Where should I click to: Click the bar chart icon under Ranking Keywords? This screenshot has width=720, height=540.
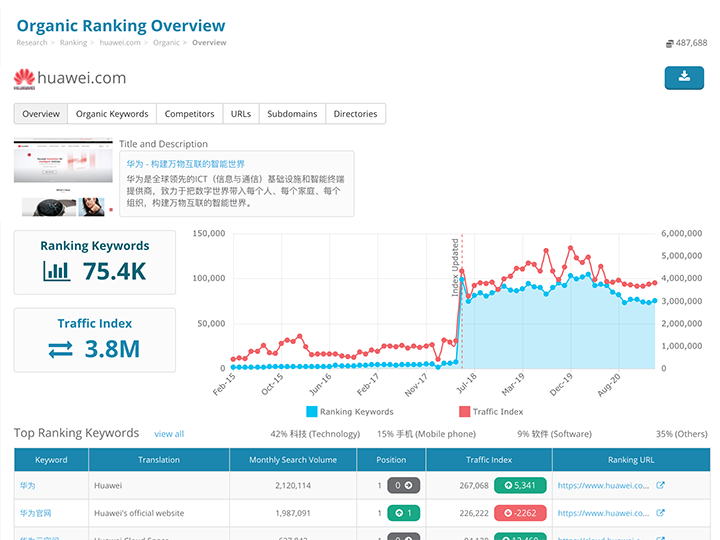[56, 271]
